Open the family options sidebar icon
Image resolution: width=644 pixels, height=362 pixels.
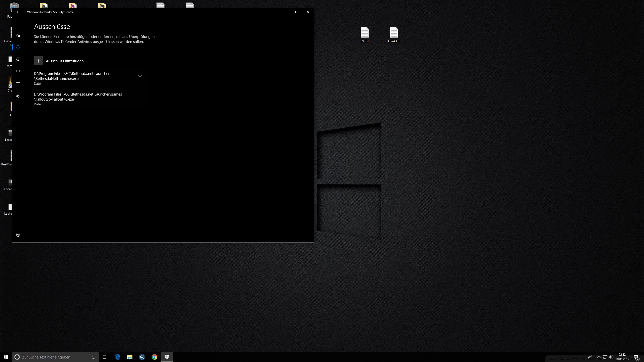(18, 96)
